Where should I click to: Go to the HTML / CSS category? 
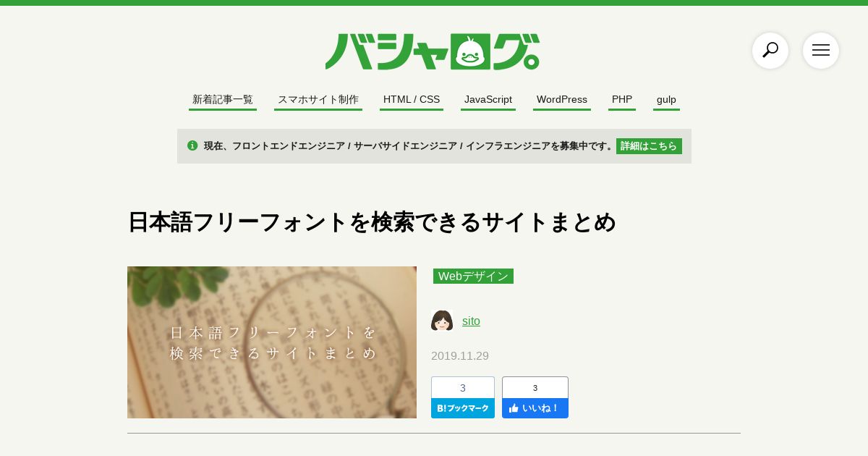click(x=412, y=100)
